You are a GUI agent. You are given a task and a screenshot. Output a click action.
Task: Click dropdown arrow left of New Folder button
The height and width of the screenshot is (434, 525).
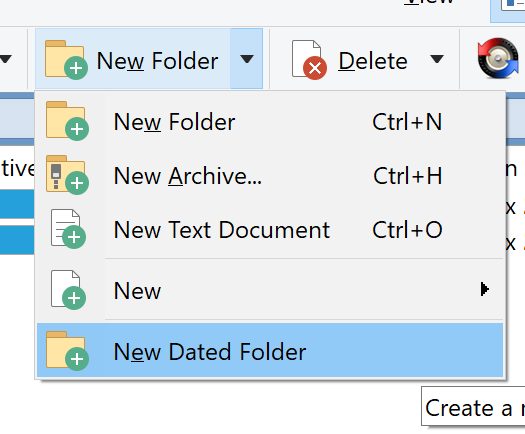pos(6,59)
